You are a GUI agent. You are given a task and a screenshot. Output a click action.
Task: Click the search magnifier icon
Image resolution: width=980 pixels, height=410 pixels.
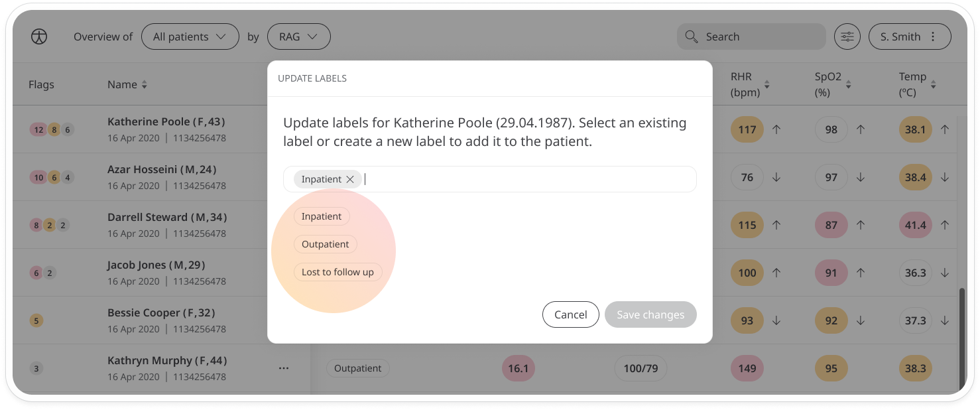click(692, 36)
